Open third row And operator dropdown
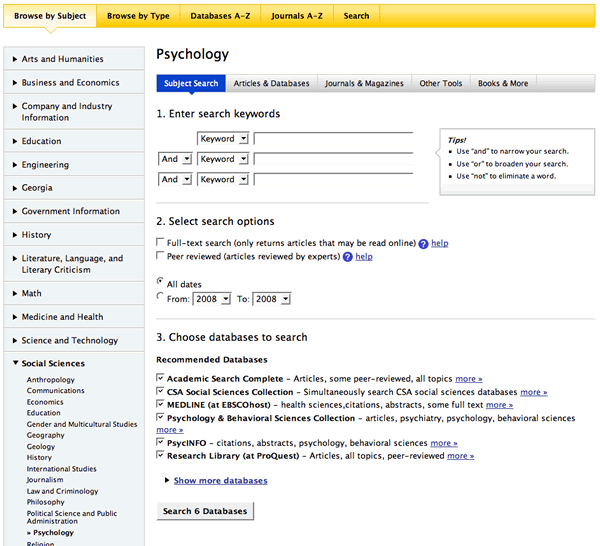600x546 pixels. pos(175,179)
